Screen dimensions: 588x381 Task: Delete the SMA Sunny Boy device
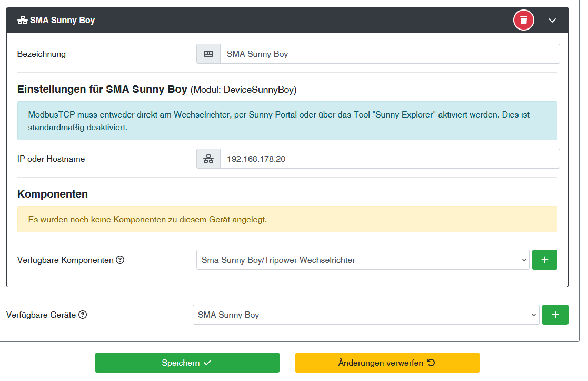click(x=523, y=21)
